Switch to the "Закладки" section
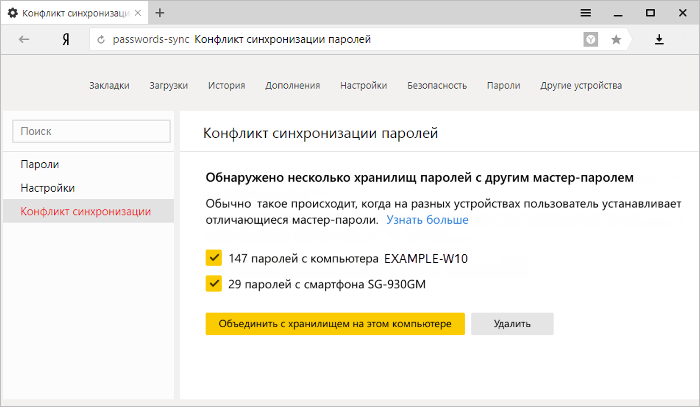This screenshot has height=407, width=700. [109, 85]
